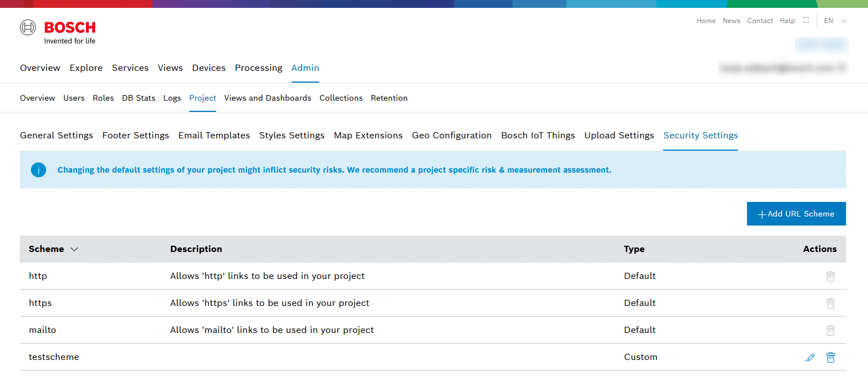Open the EN language dropdown
Screen dimensions: 868x392
tap(835, 21)
